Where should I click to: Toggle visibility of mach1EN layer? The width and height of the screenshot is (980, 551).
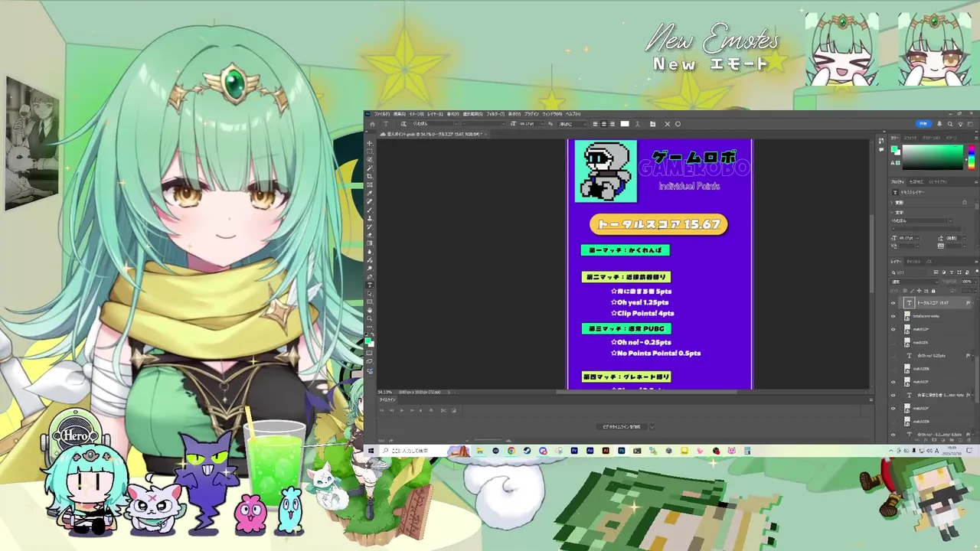pyautogui.click(x=893, y=343)
